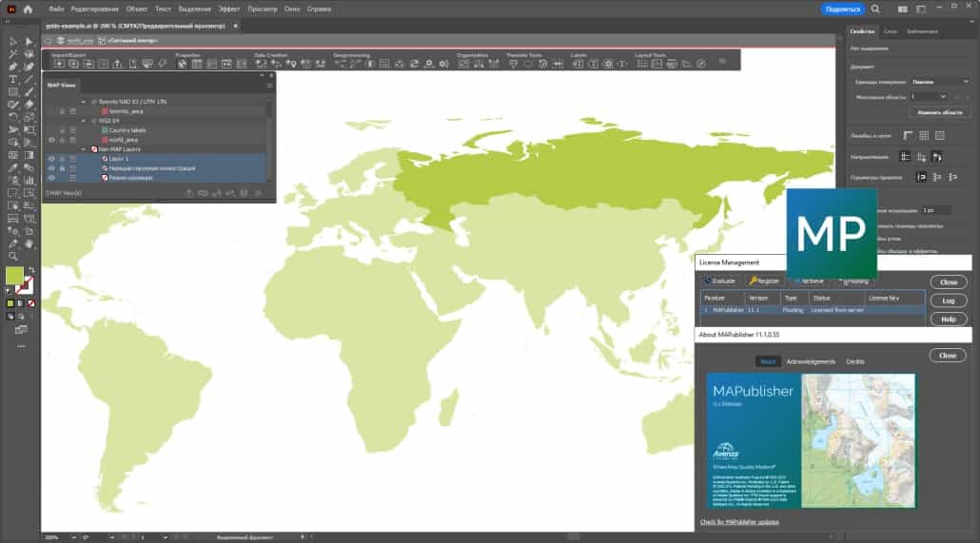Select the Zoom tool in toolbox
The image size is (980, 543).
[12, 256]
